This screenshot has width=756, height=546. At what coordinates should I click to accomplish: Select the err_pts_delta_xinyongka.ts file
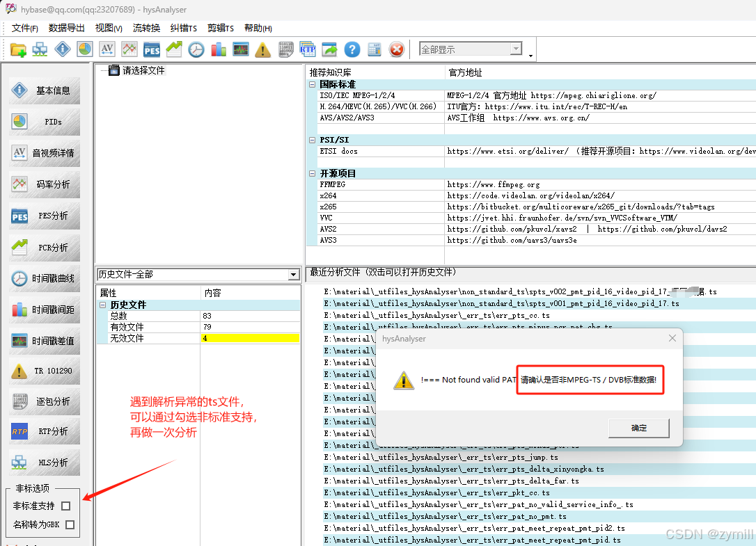[x=464, y=469]
